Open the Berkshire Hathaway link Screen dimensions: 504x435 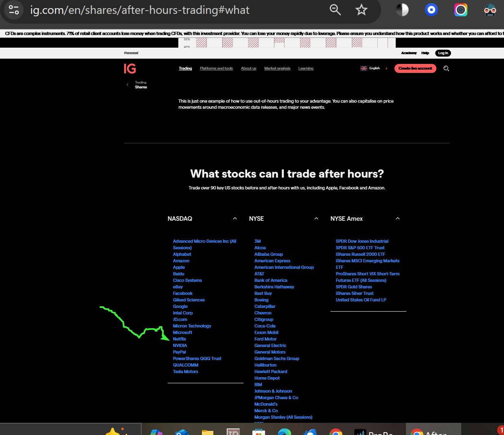274,287
